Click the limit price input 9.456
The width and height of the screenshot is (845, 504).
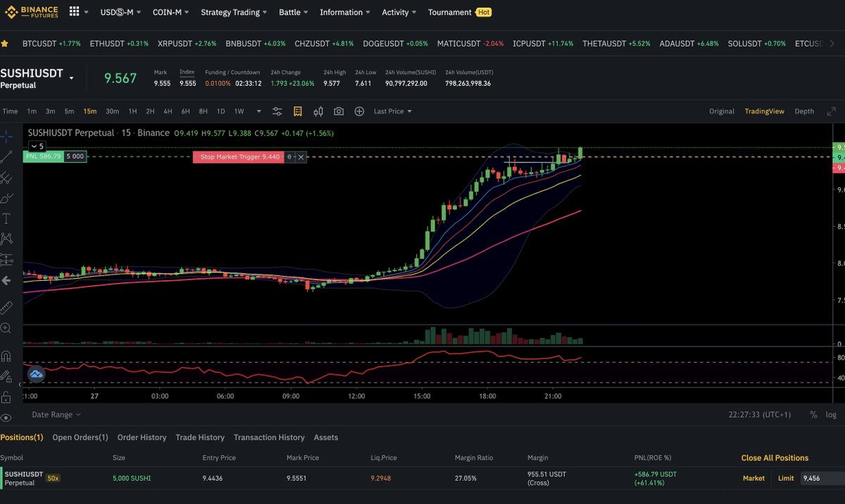tap(822, 478)
